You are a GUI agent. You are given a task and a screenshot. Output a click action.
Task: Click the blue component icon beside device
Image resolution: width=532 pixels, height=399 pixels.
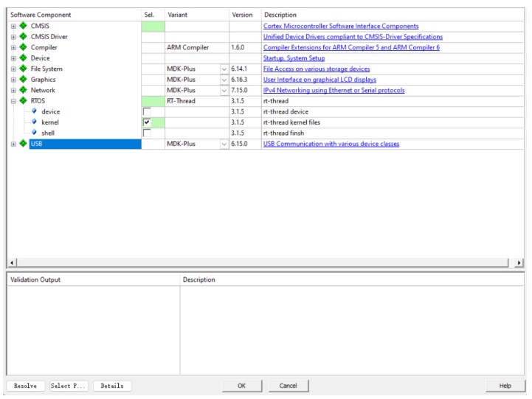(34, 111)
